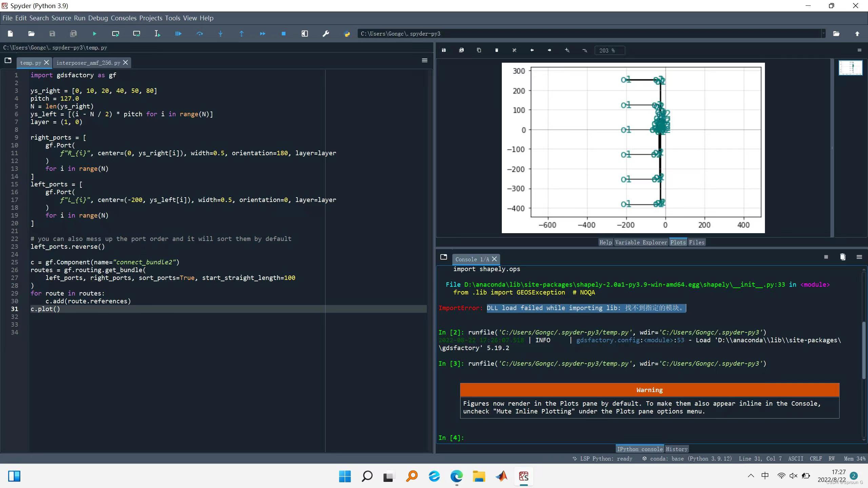Switch to interposer_amf_256.py tab
Viewport: 868px width, 488px height.
(88, 63)
